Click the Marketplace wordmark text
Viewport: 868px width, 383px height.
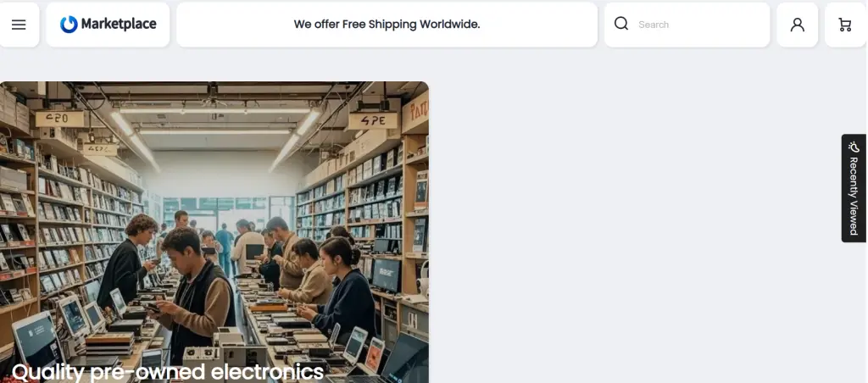tap(119, 24)
